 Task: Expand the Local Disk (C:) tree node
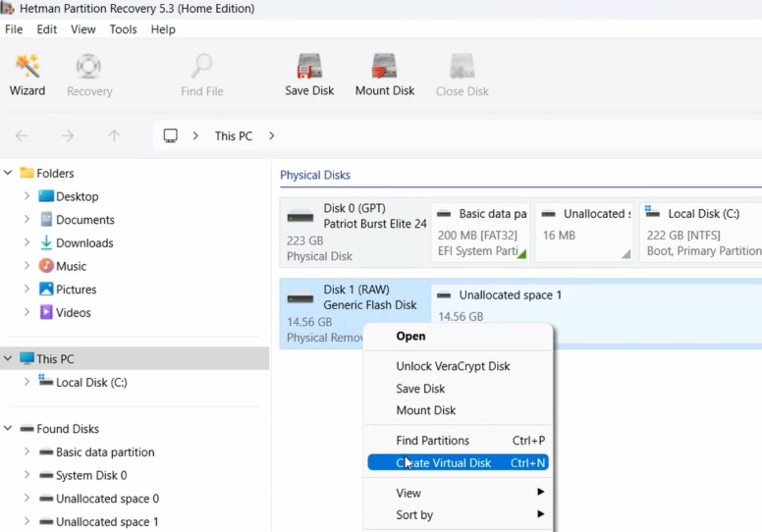[x=27, y=382]
